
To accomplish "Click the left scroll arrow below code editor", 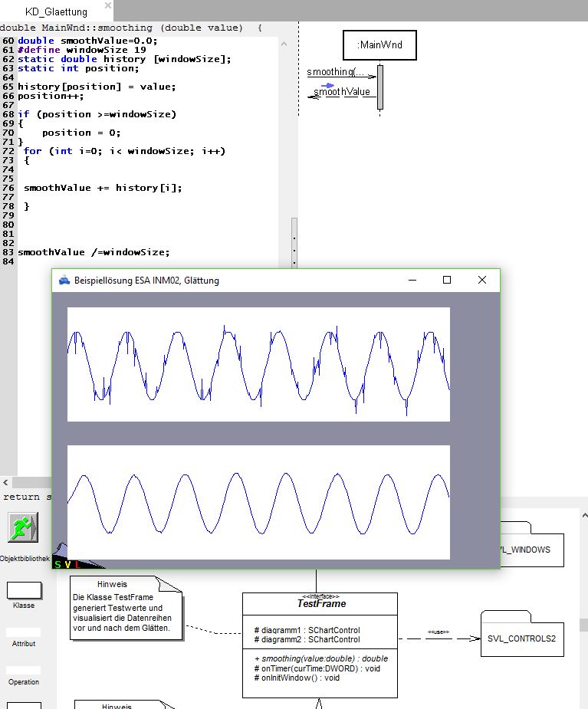I will (6, 483).
